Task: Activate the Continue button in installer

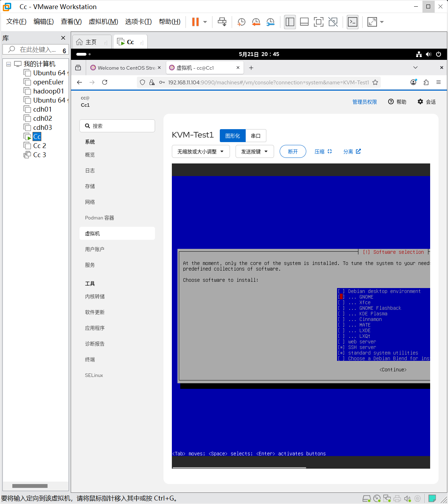Action: [393, 370]
